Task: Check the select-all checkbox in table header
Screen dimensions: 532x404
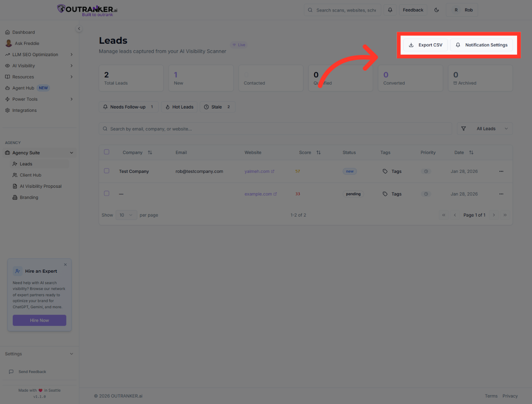Action: pos(107,152)
